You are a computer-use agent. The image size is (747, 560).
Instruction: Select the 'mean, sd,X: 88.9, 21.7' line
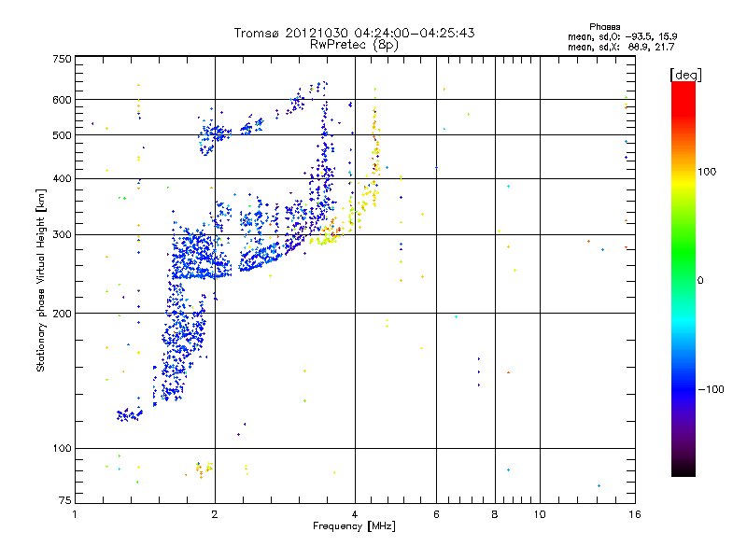(x=621, y=47)
